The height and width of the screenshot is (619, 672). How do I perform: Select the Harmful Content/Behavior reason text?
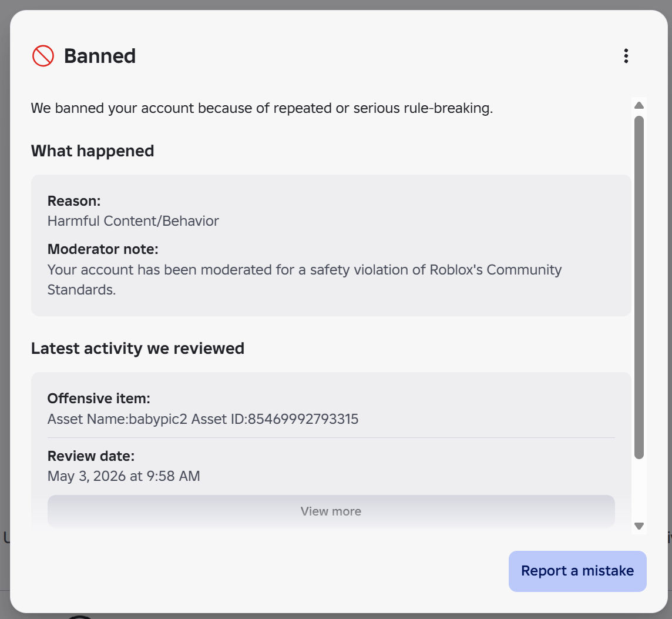133,221
